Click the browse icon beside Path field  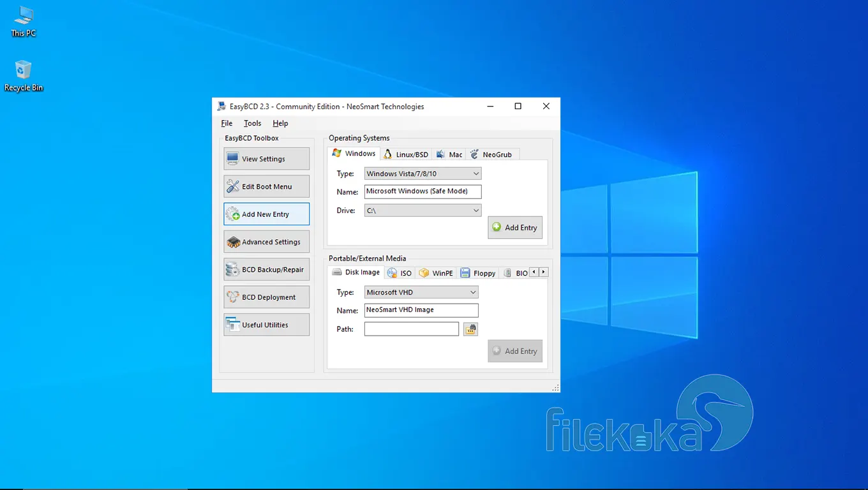coord(470,329)
